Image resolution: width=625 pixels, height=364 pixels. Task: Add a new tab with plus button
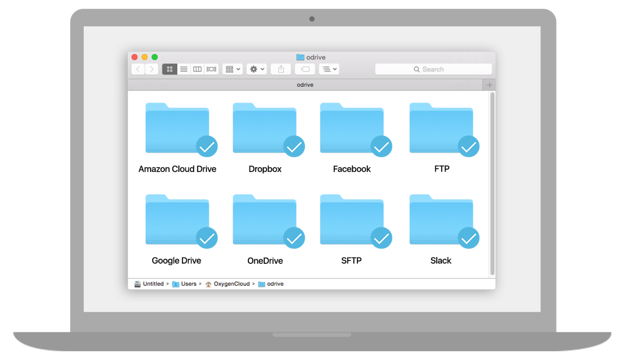pyautogui.click(x=489, y=85)
